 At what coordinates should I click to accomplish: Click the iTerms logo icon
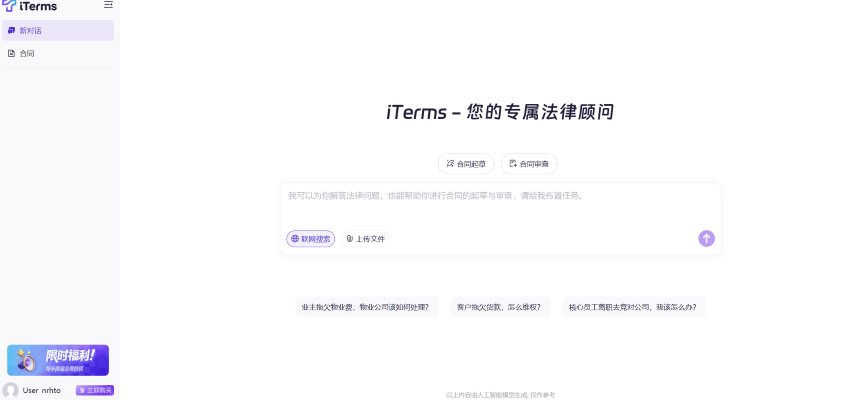coord(9,6)
